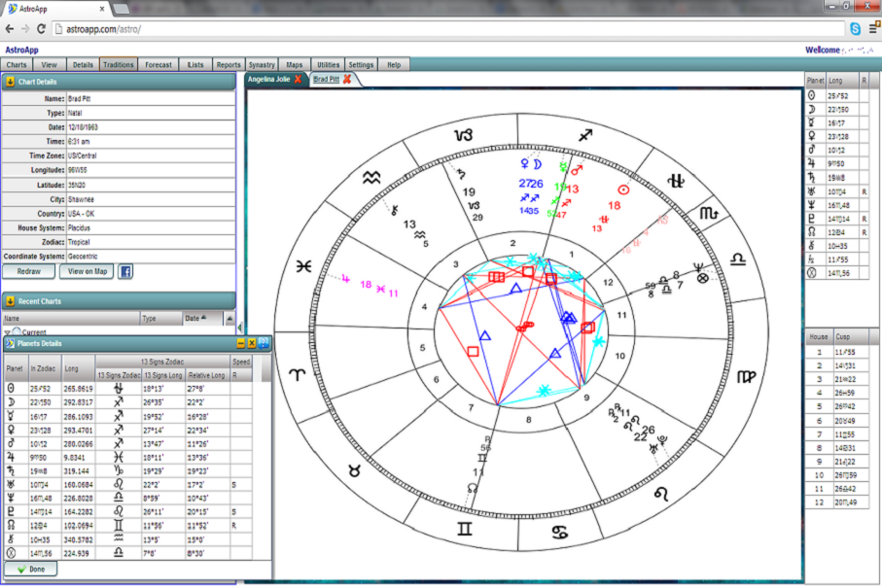Click the Facebook share icon
The width and height of the screenshot is (882, 588).
click(125, 271)
